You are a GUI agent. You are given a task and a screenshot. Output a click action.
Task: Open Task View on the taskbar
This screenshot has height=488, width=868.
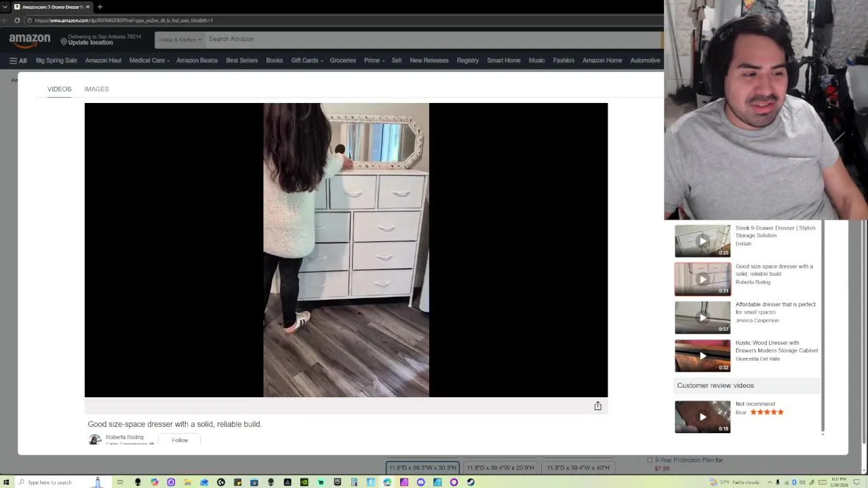point(121,482)
